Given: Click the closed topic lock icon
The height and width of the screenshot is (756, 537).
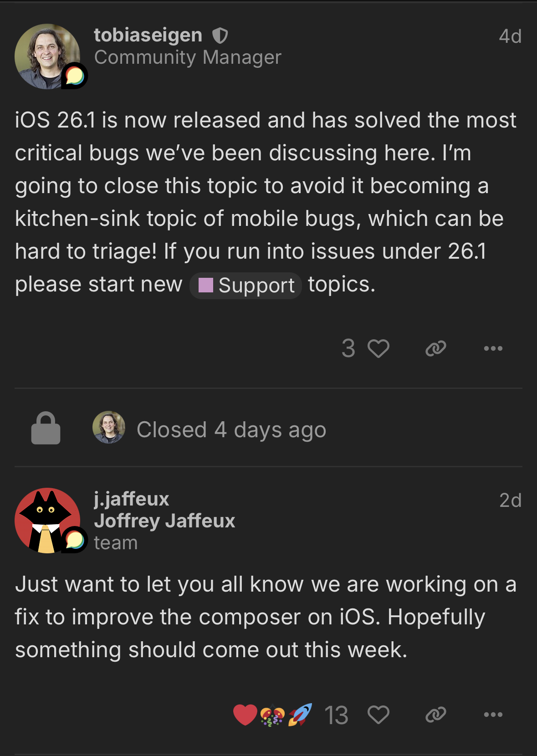Looking at the screenshot, I should click(46, 429).
